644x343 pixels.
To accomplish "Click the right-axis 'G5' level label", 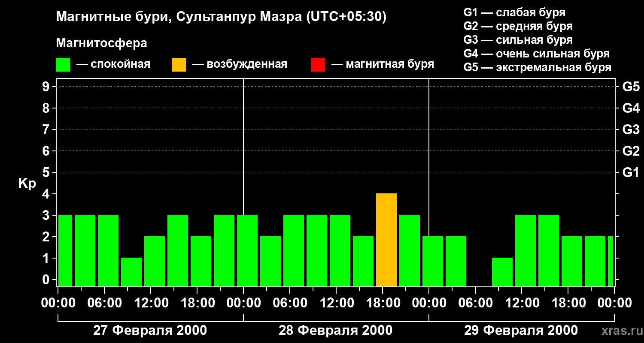I will [x=631, y=87].
